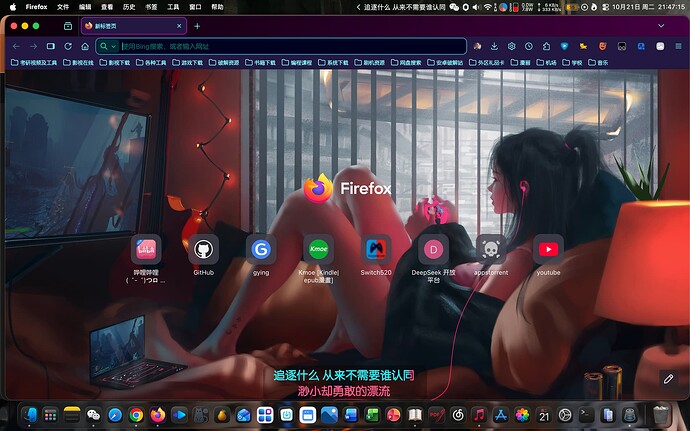Go back with the back arrow

16,46
